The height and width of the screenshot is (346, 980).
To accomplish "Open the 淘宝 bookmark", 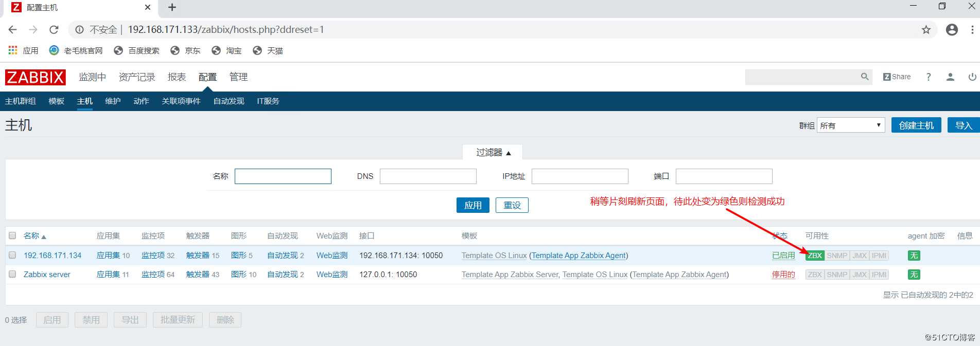I will point(226,50).
